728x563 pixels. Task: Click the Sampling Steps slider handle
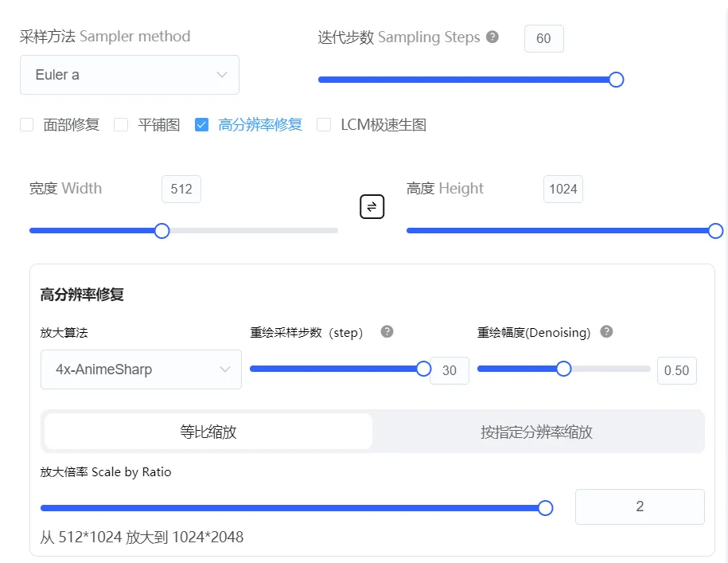tap(616, 80)
